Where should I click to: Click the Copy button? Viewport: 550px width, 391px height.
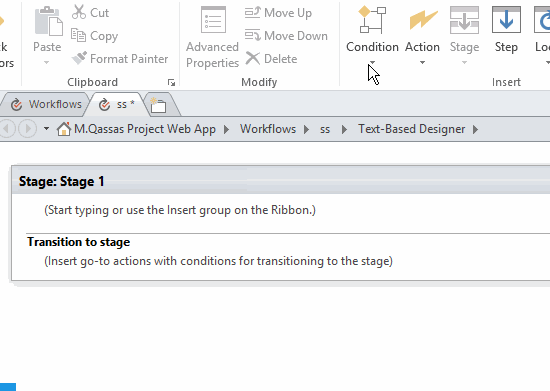pyautogui.click(x=94, y=36)
